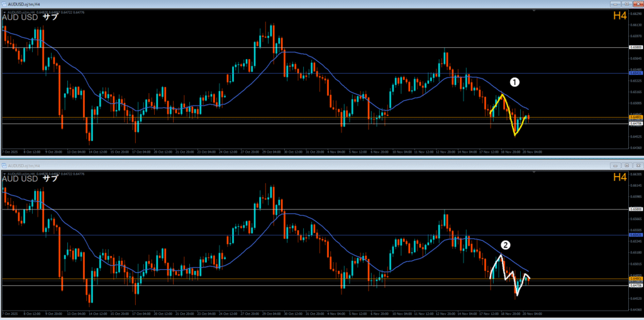
Task: Minimize the lower AUDUSD chart window
Action: coord(615,165)
